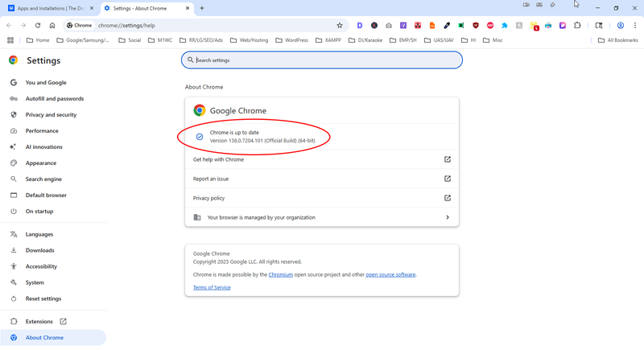Bookmark this page with the star icon
Image resolution: width=644 pixels, height=350 pixels.
pos(340,26)
